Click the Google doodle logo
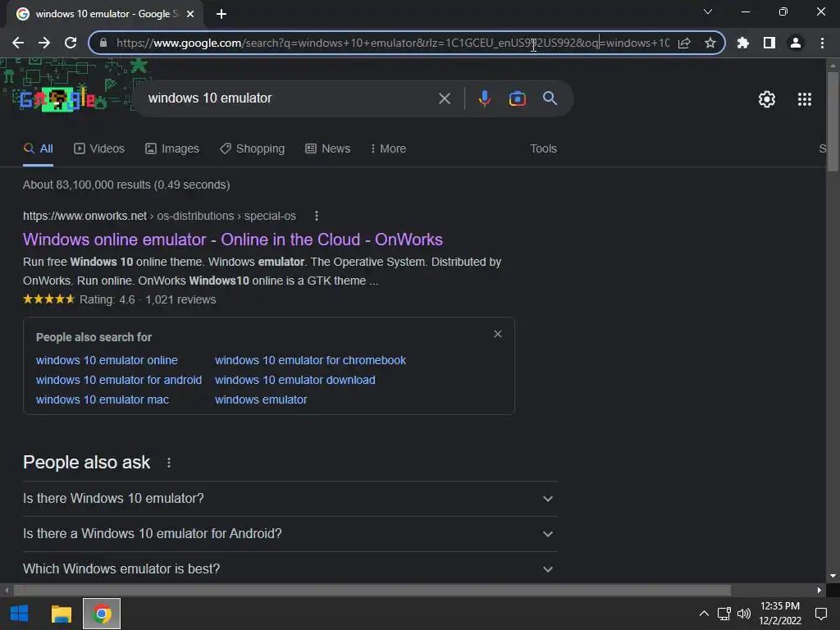The image size is (840, 630). tap(58, 99)
